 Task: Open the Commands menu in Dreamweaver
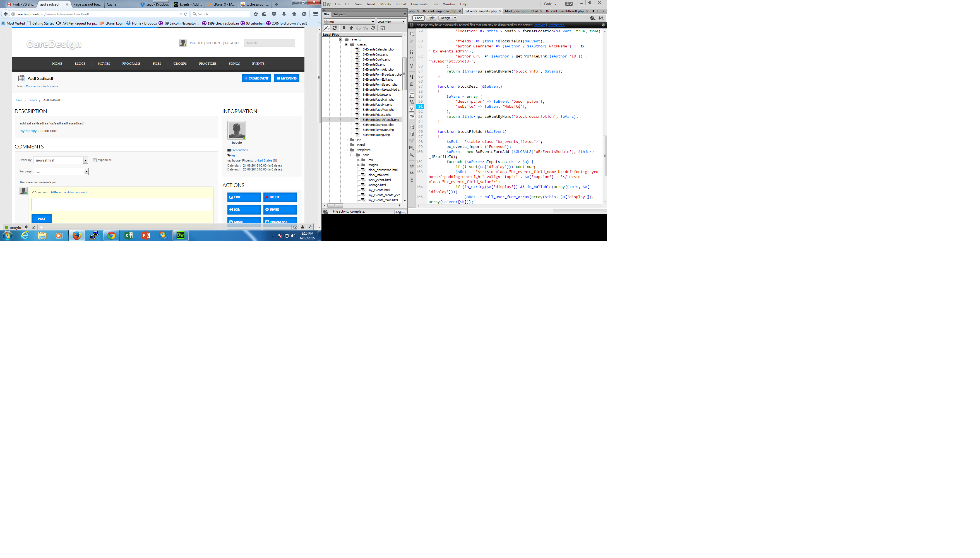[x=419, y=4]
